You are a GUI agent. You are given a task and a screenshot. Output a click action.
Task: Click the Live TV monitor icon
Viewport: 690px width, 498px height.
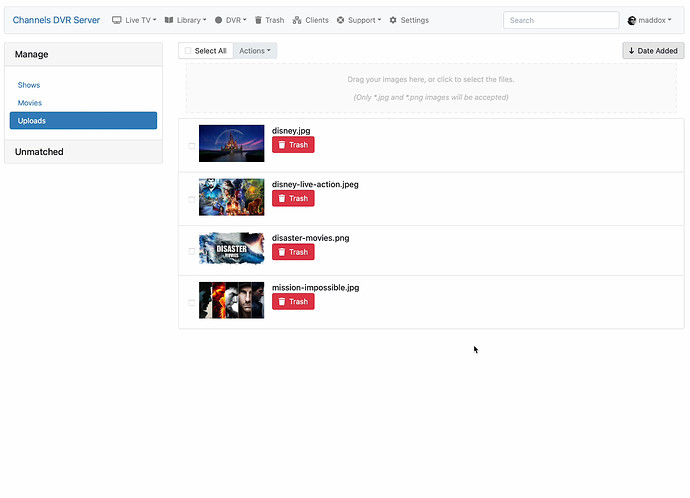116,20
